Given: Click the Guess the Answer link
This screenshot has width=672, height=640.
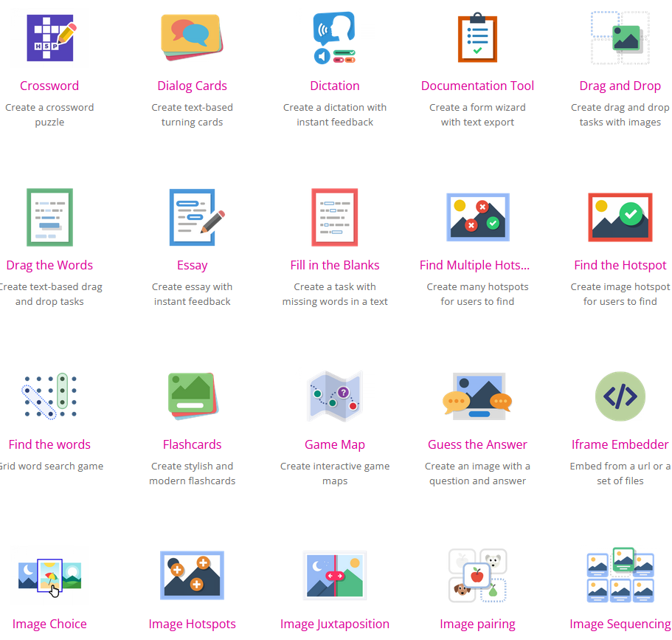Looking at the screenshot, I should point(477,444).
